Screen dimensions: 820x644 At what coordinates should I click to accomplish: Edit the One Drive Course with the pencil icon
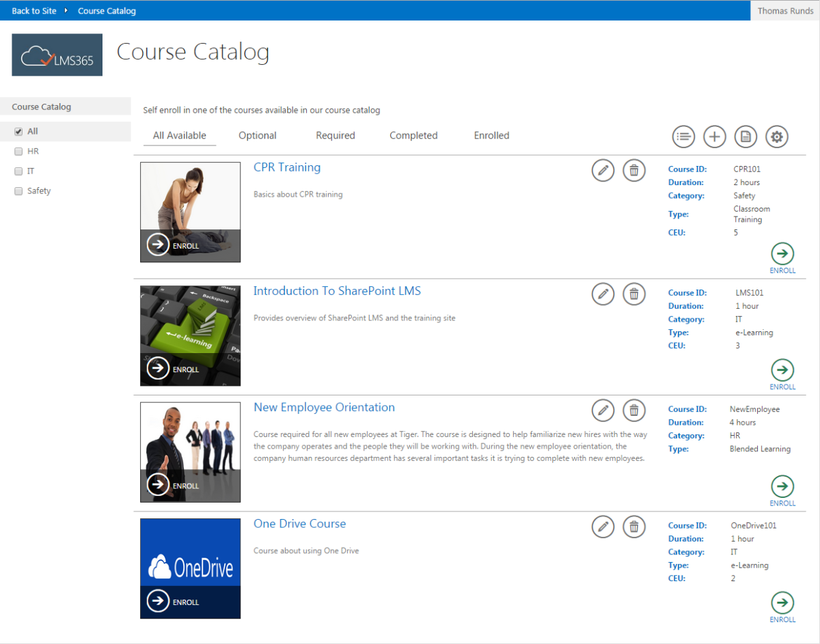point(603,527)
